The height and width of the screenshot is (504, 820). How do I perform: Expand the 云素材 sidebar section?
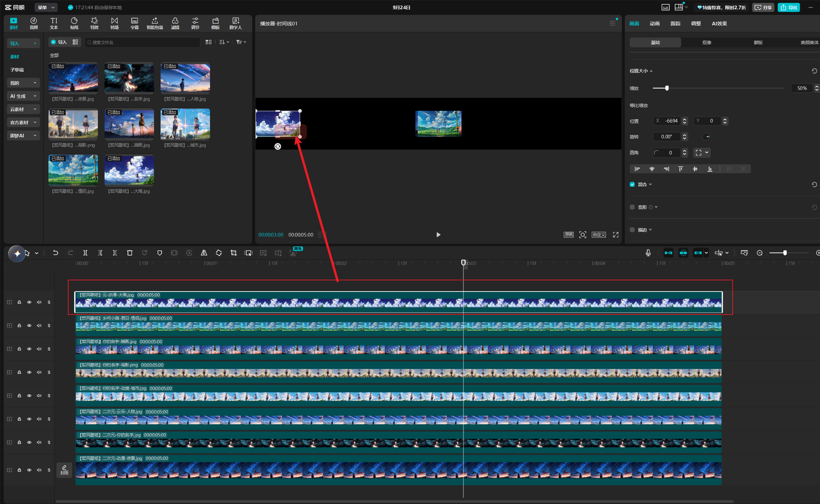[x=23, y=109]
